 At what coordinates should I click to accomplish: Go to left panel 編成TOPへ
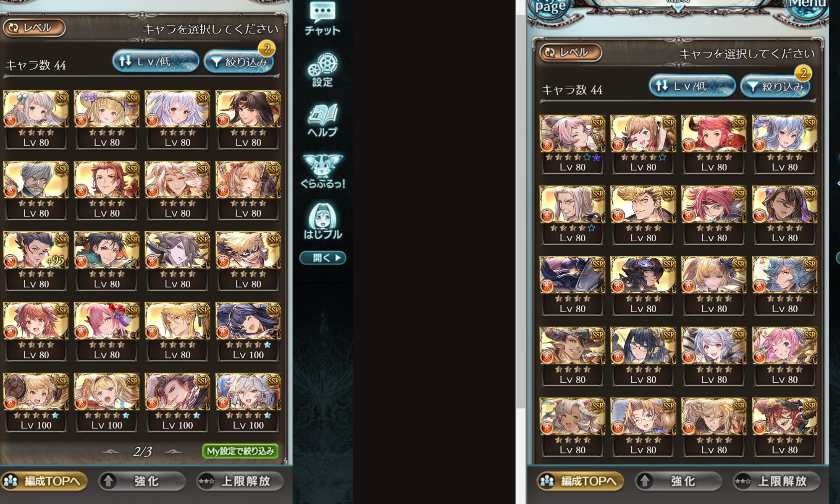click(44, 481)
